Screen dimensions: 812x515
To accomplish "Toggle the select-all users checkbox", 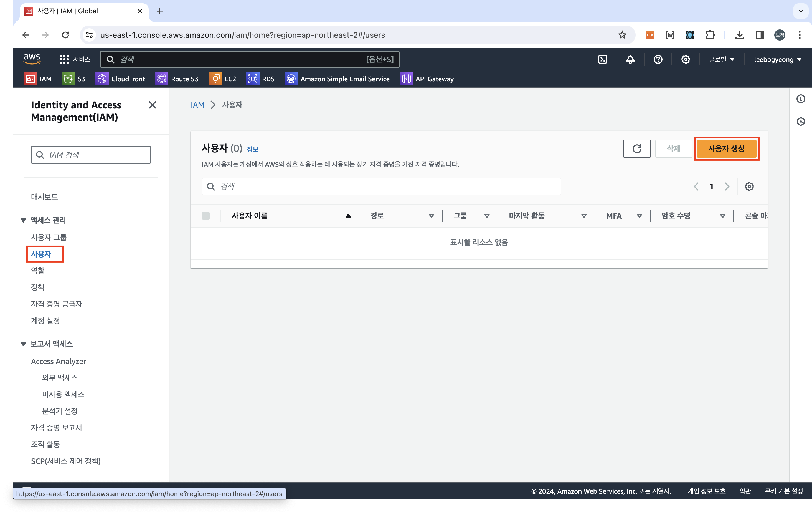I will 206,216.
